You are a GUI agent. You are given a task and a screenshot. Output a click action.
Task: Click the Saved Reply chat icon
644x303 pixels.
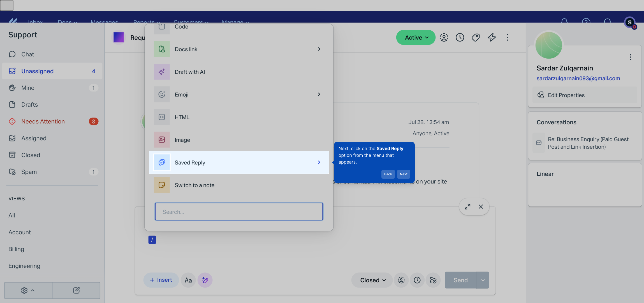(162, 162)
